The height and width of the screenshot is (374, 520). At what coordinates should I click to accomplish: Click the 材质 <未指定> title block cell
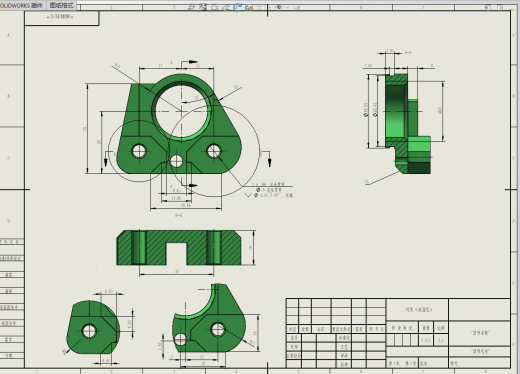418,310
